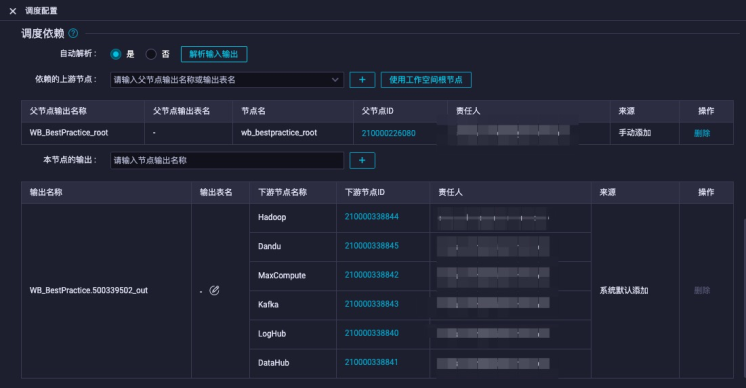Add node output with plus button

point(362,160)
